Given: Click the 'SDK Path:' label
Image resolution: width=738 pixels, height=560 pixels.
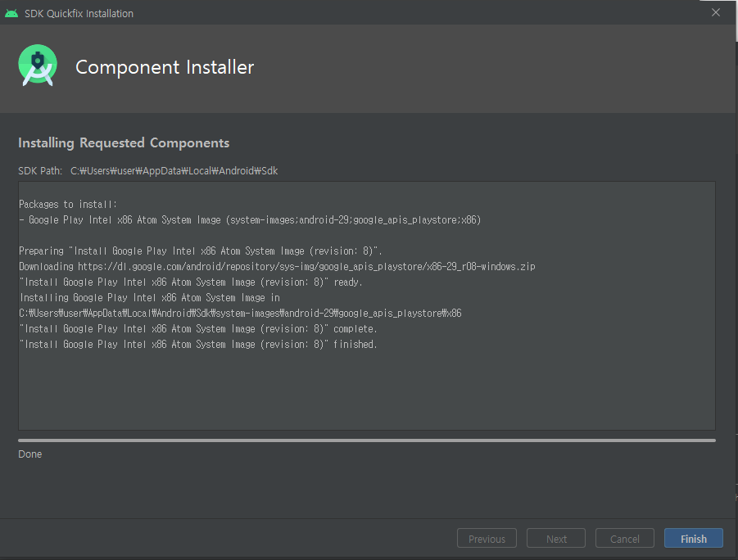Looking at the screenshot, I should tap(40, 171).
